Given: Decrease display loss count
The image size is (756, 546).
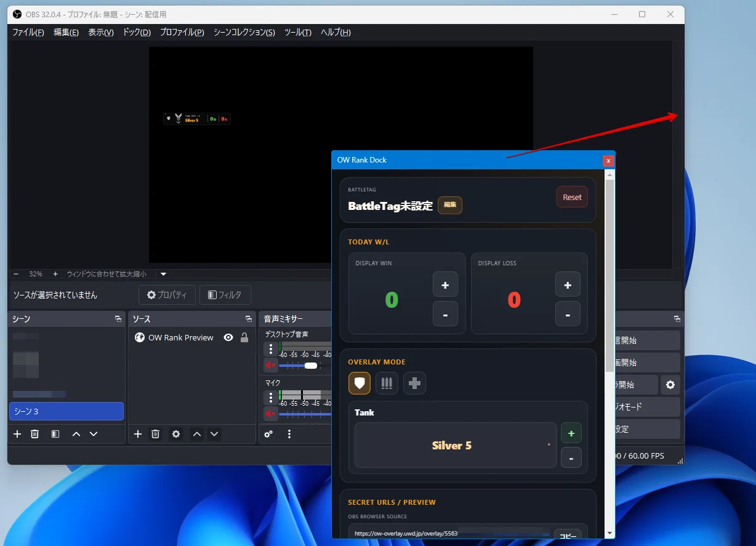Looking at the screenshot, I should 568,314.
